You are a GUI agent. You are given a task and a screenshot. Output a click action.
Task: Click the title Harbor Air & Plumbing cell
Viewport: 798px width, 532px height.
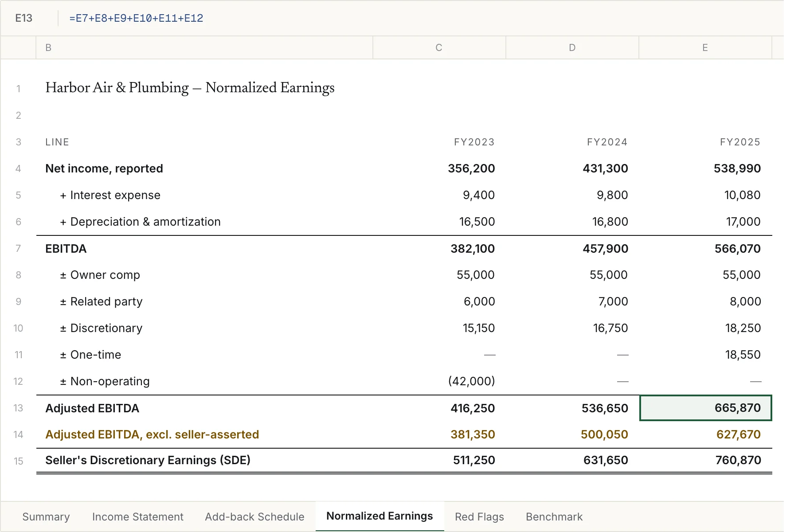[190, 88]
